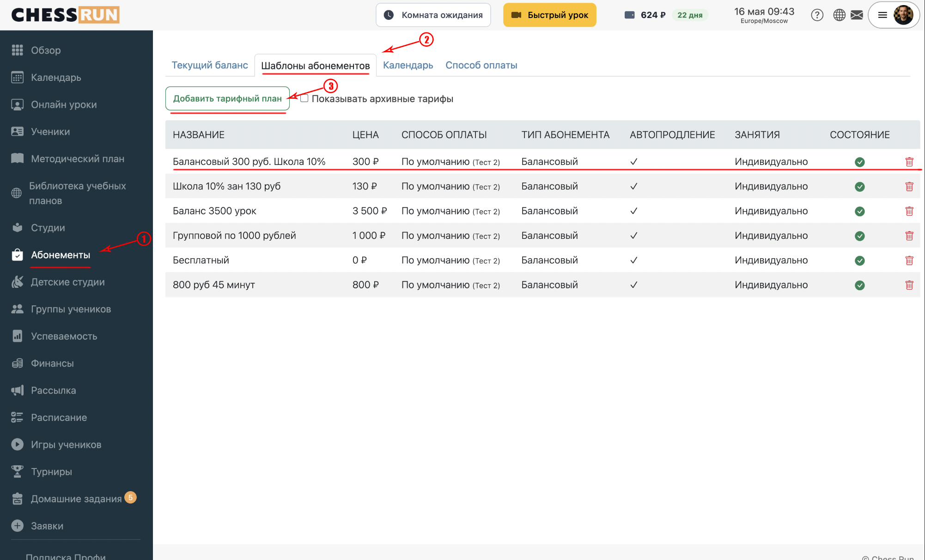The height and width of the screenshot is (560, 925).
Task: Open Комната ожидания button
Action: 433,15
